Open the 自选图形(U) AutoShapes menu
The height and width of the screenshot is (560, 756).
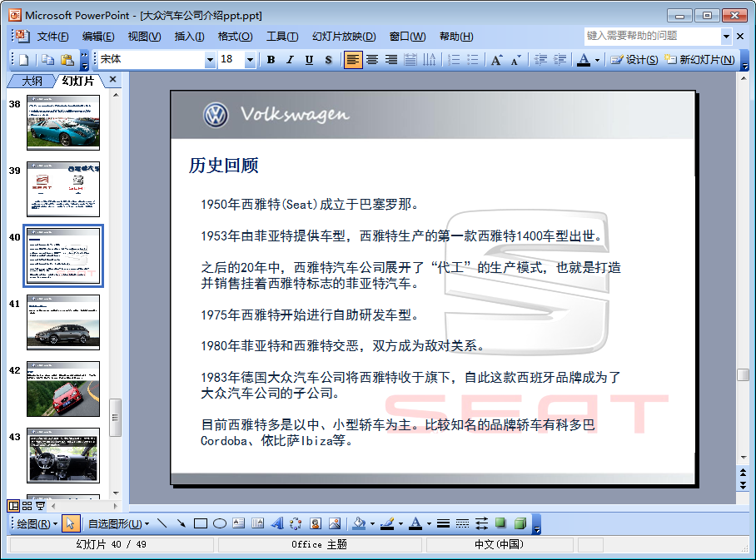pos(118,524)
